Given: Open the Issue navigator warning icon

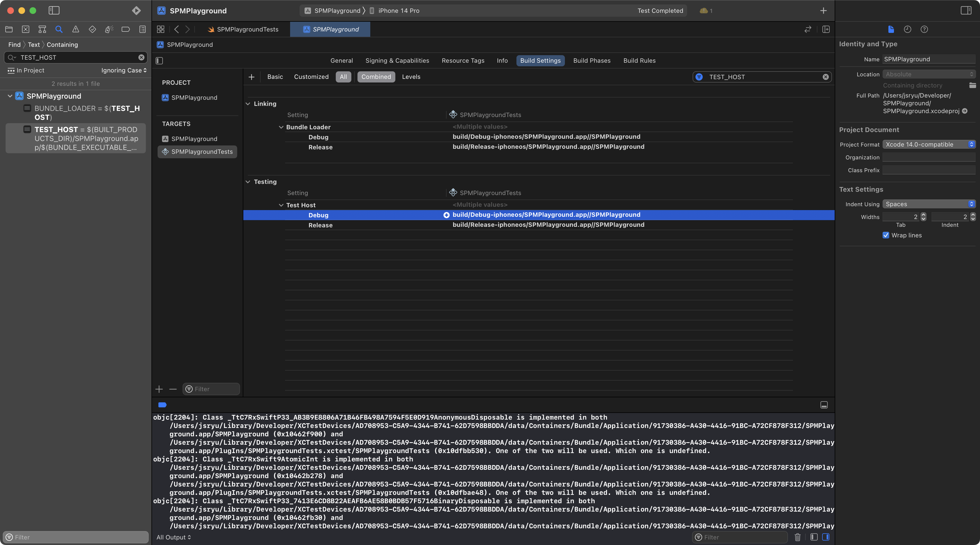Looking at the screenshot, I should click(x=76, y=29).
